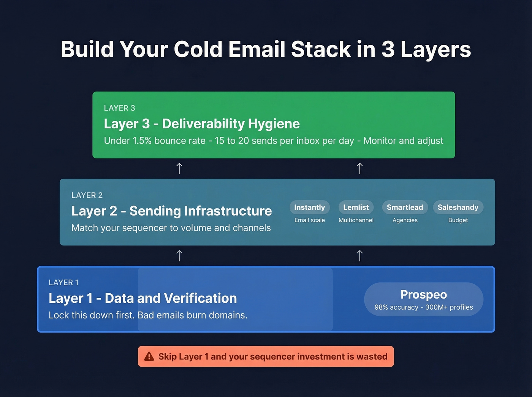Expand the LAYER 3 section label
The height and width of the screenshot is (397, 532).
pyautogui.click(x=119, y=108)
